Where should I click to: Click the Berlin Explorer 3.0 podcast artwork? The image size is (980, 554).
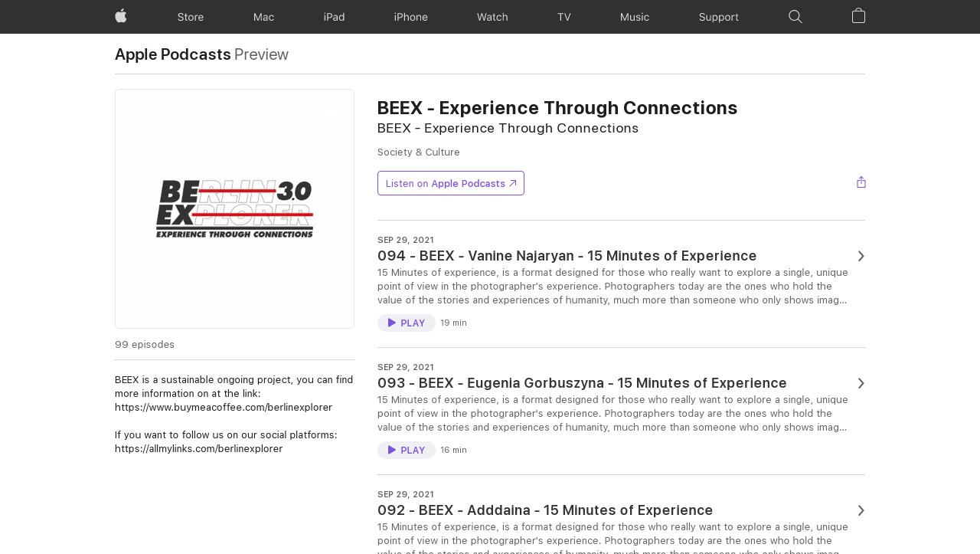coord(234,209)
